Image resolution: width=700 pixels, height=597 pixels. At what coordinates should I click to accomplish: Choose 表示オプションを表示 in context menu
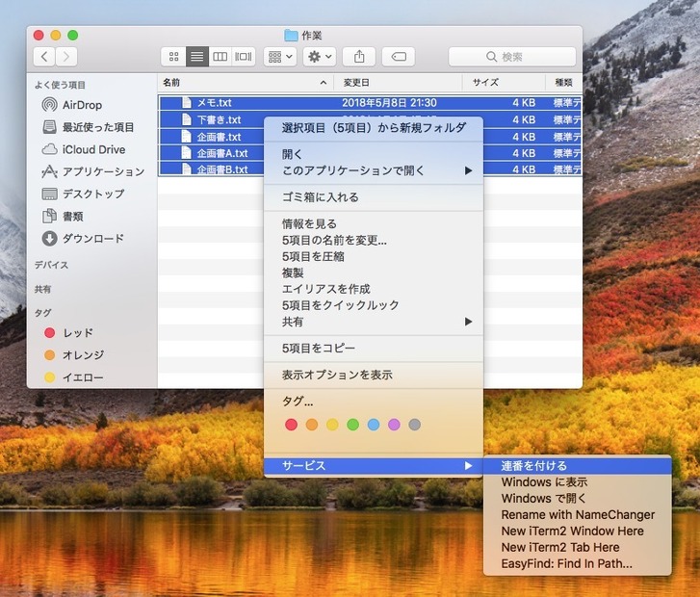click(x=374, y=375)
